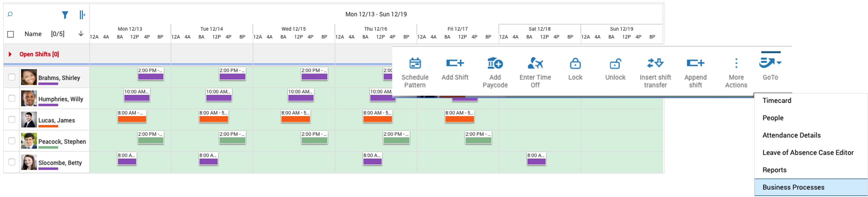The height and width of the screenshot is (197, 868).
Task: Click the Add Shift icon
Action: point(455,64)
